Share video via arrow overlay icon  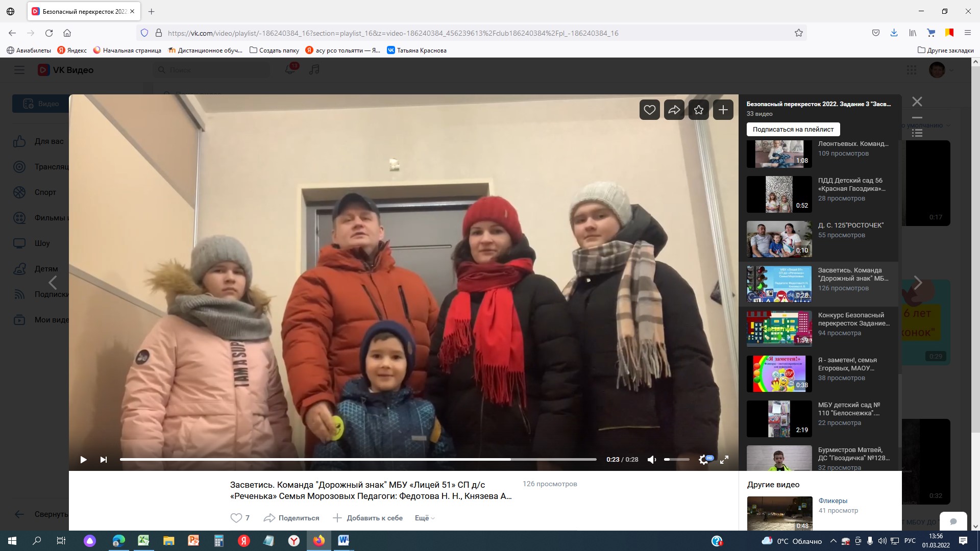pos(674,110)
